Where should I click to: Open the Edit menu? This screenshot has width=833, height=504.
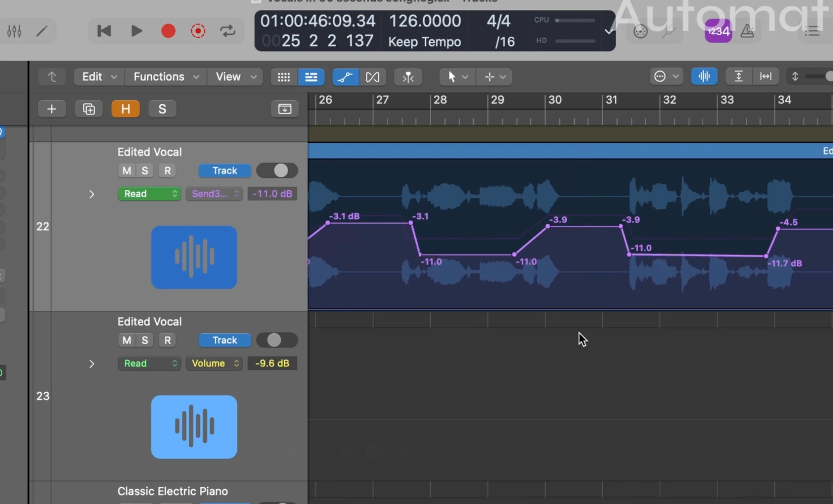(99, 77)
